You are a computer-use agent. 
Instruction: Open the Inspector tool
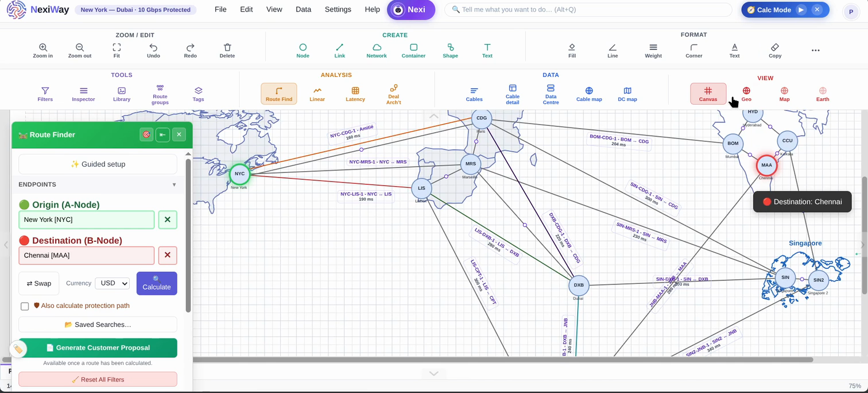pyautogui.click(x=83, y=94)
